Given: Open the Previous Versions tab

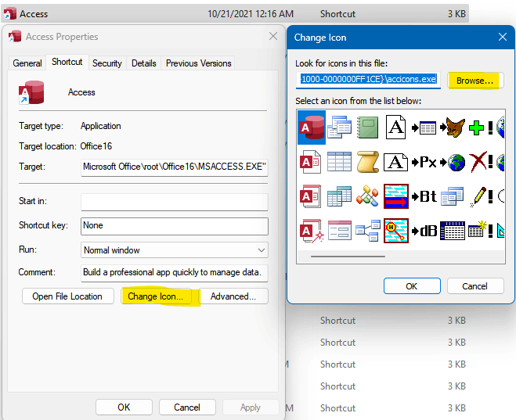Looking at the screenshot, I should tap(198, 63).
